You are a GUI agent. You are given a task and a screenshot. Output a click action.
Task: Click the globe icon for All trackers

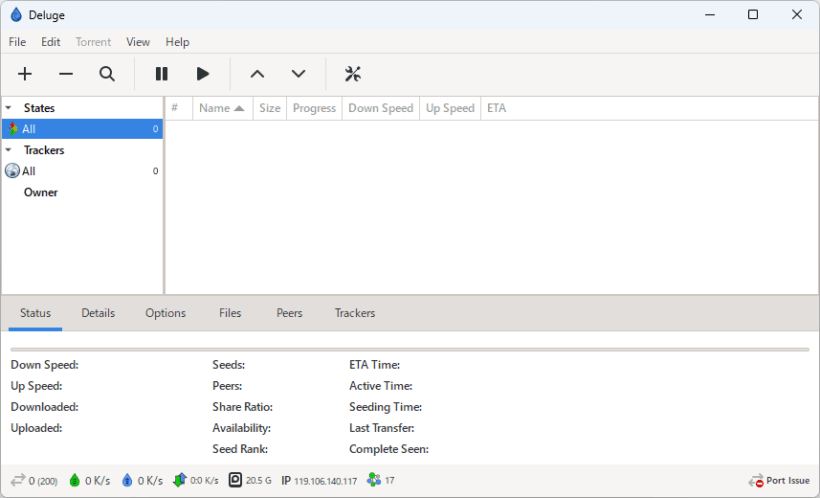click(12, 171)
